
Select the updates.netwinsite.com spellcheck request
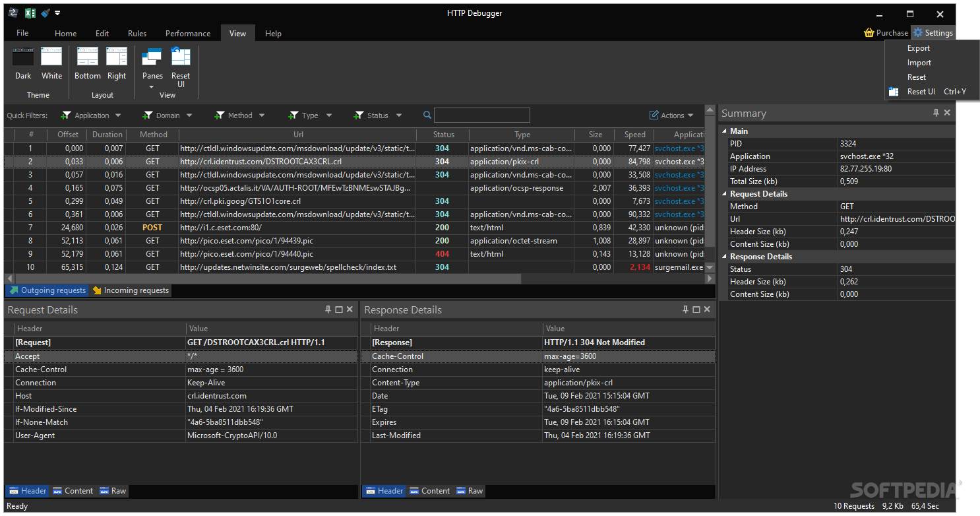[355, 267]
